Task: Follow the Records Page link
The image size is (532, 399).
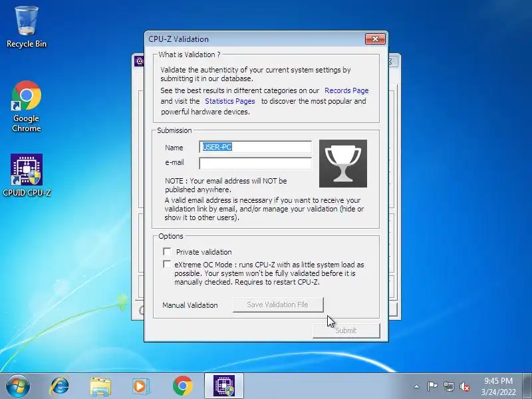Action: point(346,90)
